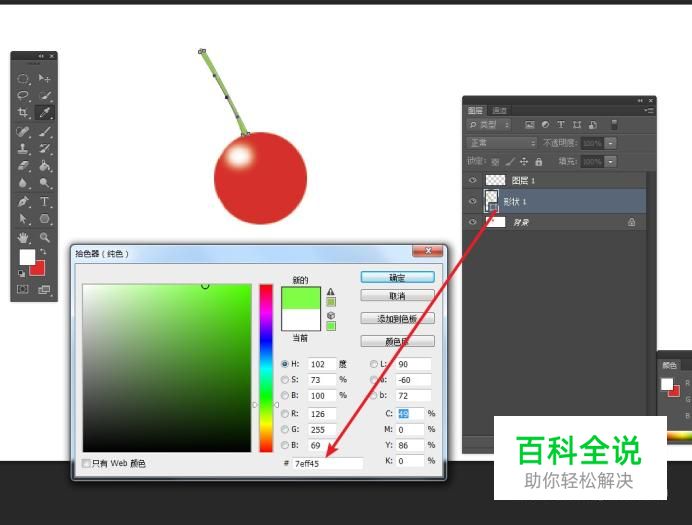This screenshot has height=525, width=692.
Task: Swap foreground and background colors
Action: tap(43, 251)
